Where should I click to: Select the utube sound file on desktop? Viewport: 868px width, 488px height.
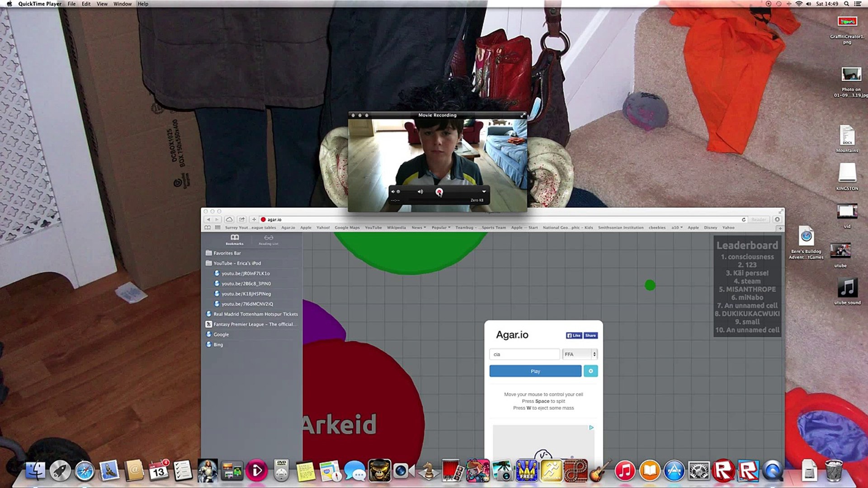tap(847, 291)
